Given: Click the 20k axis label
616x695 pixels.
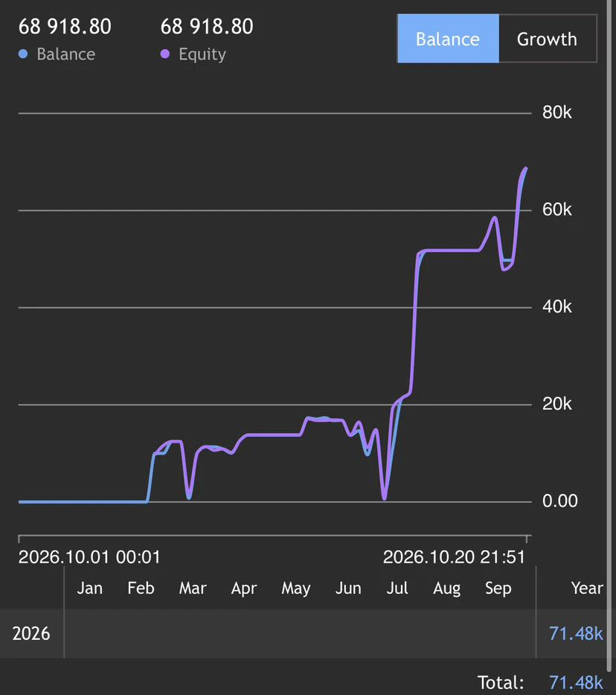Looking at the screenshot, I should [557, 404].
